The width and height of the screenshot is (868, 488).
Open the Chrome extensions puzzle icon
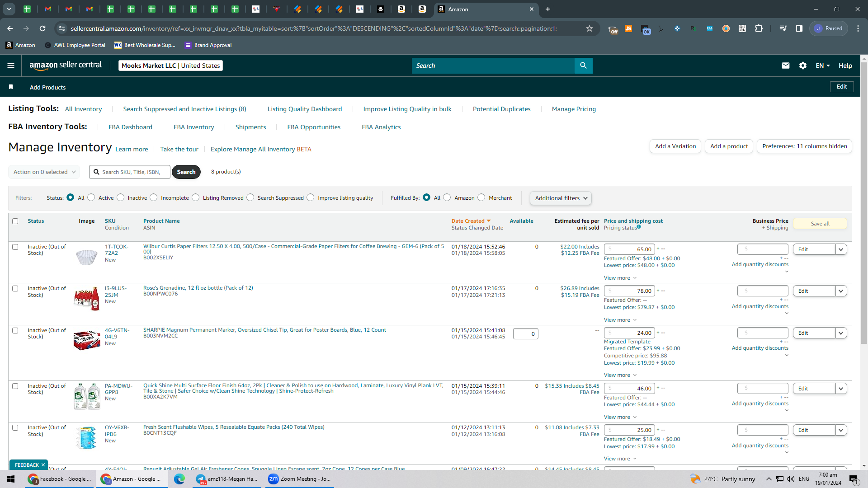coord(759,28)
